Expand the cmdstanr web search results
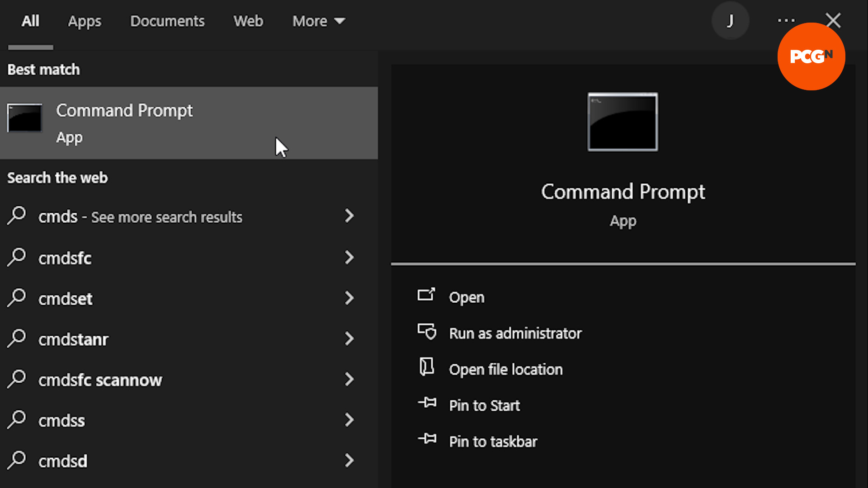This screenshot has height=488, width=868. click(x=349, y=339)
